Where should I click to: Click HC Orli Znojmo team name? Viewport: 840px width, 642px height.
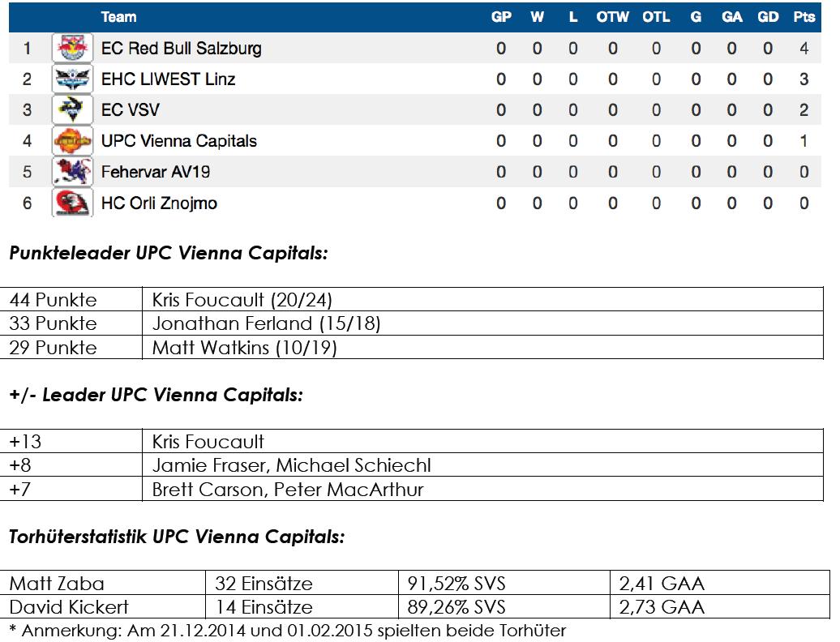(159, 203)
